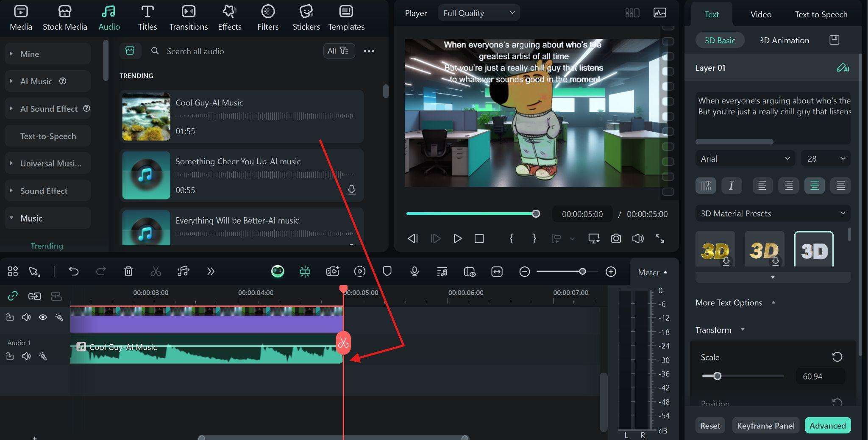Zoom in the timeline
Image resolution: width=868 pixels, height=440 pixels.
tap(611, 271)
